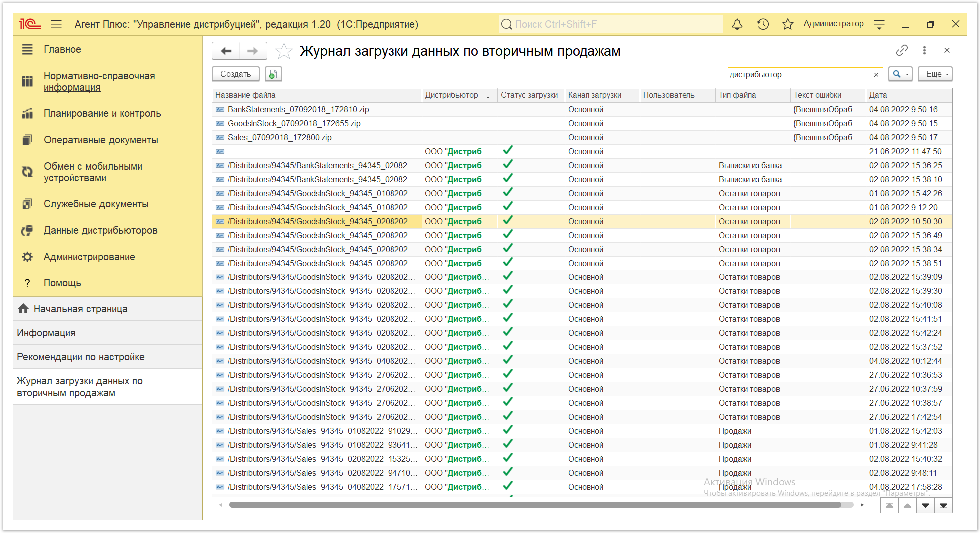
Task: Click the horizontal scrollbar thumb
Action: click(x=535, y=505)
